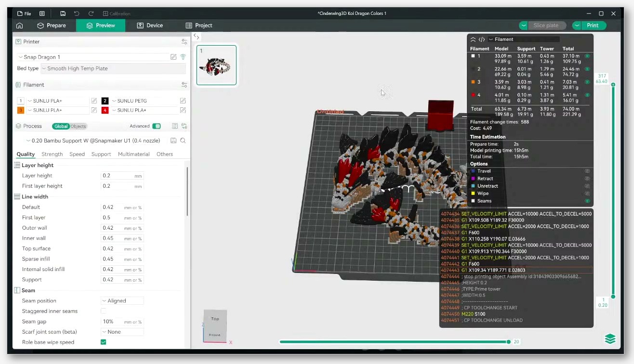Click the Undo arrow icon

tap(77, 13)
